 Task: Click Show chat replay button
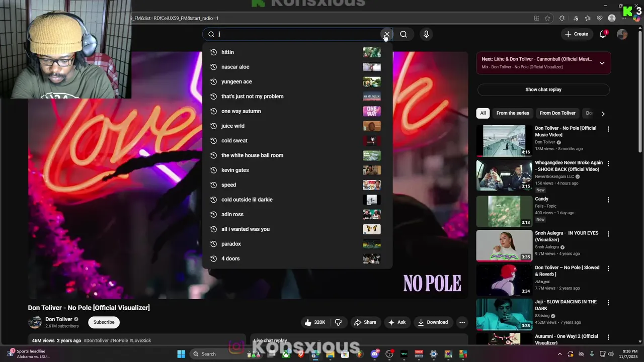coord(543,89)
